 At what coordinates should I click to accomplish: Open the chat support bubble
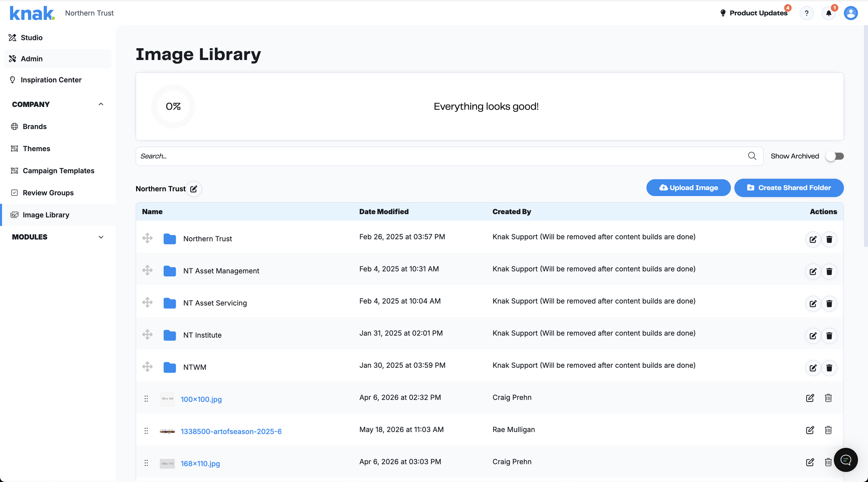tap(846, 460)
